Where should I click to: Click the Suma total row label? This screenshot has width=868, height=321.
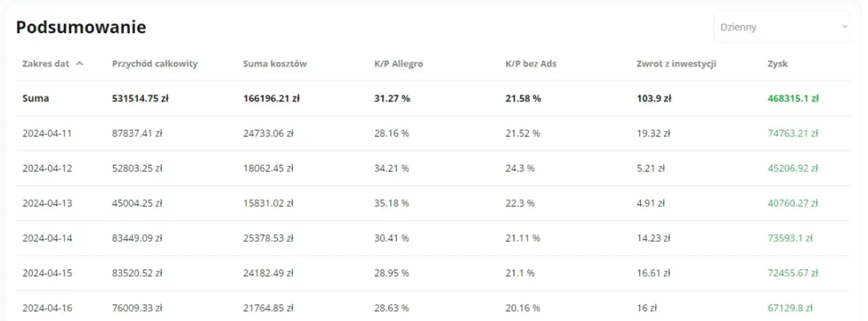35,98
